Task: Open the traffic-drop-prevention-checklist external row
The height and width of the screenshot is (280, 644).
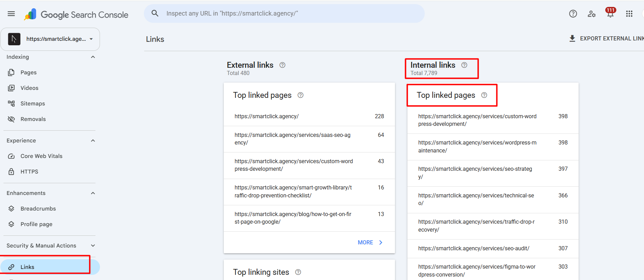Action: click(x=309, y=192)
